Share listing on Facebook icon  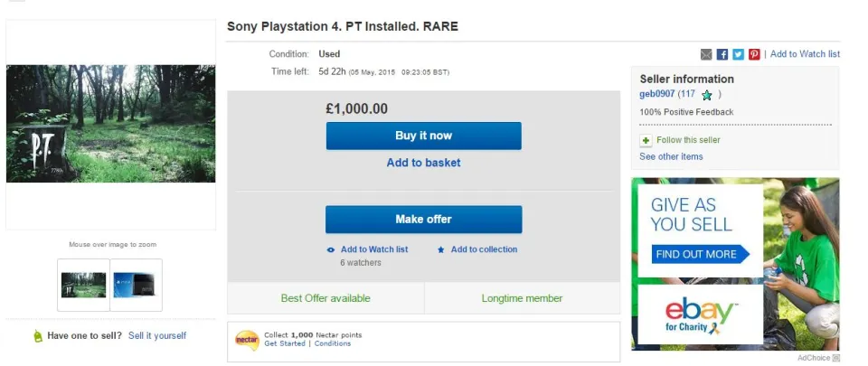(722, 54)
